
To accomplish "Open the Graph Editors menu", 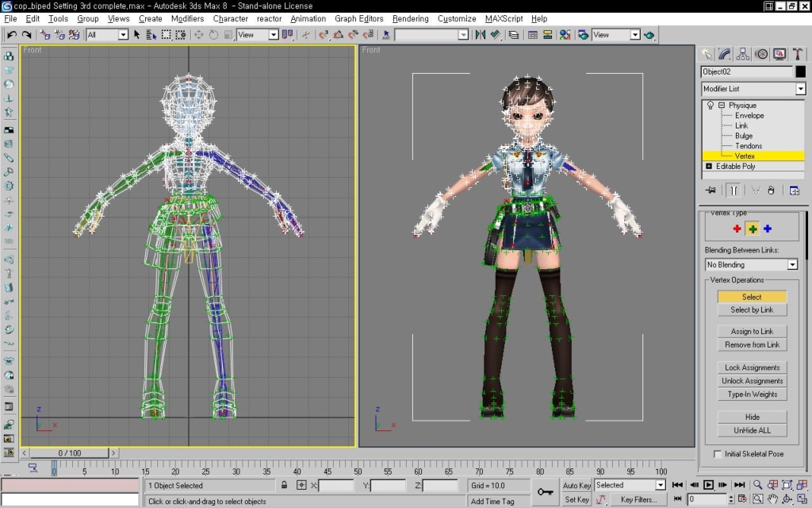I will [x=359, y=19].
